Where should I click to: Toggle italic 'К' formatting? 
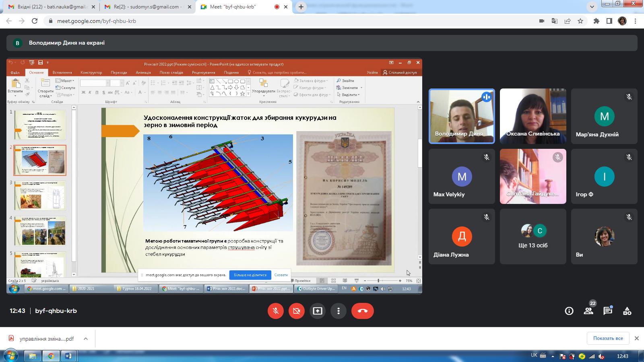click(x=90, y=93)
